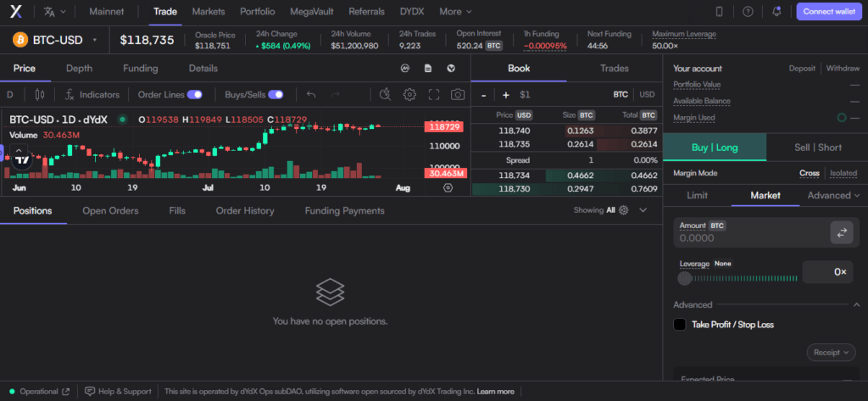Click the Bitcoin coin icon

coord(20,40)
